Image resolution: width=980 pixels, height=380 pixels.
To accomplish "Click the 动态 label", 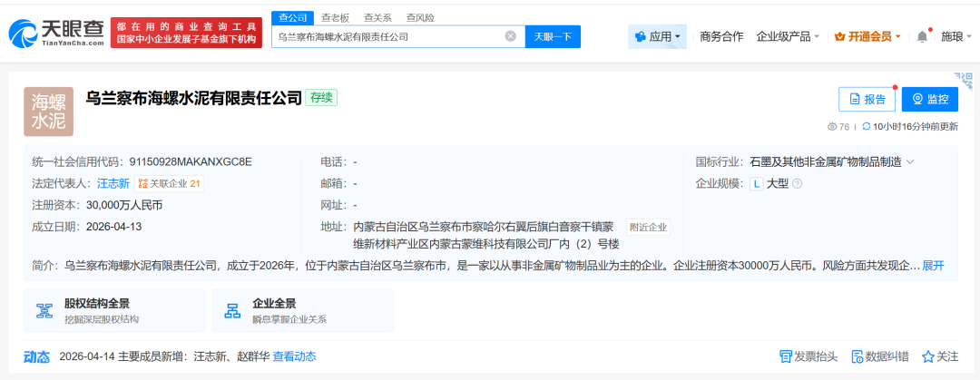I will click(x=36, y=357).
